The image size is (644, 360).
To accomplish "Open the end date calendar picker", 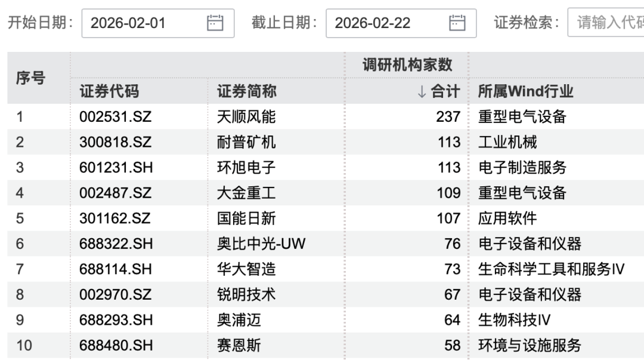I will [456, 23].
